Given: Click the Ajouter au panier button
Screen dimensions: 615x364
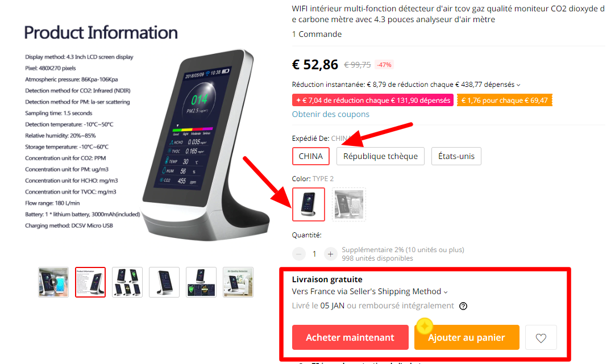Looking at the screenshot, I should tap(467, 337).
